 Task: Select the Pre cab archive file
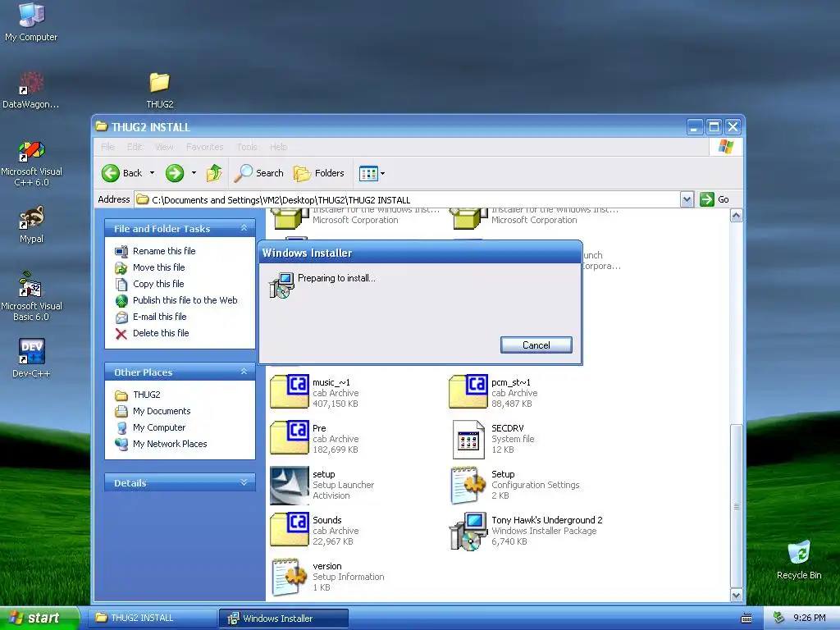315,438
